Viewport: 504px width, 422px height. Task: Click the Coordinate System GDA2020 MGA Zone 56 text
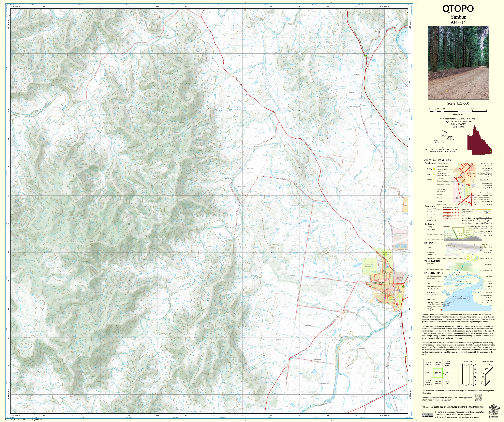(x=458, y=119)
